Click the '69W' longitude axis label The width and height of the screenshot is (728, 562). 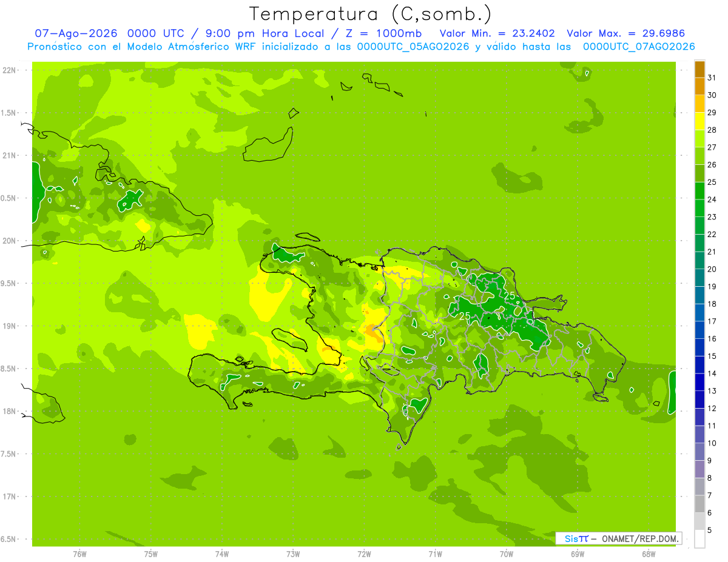coord(578,554)
